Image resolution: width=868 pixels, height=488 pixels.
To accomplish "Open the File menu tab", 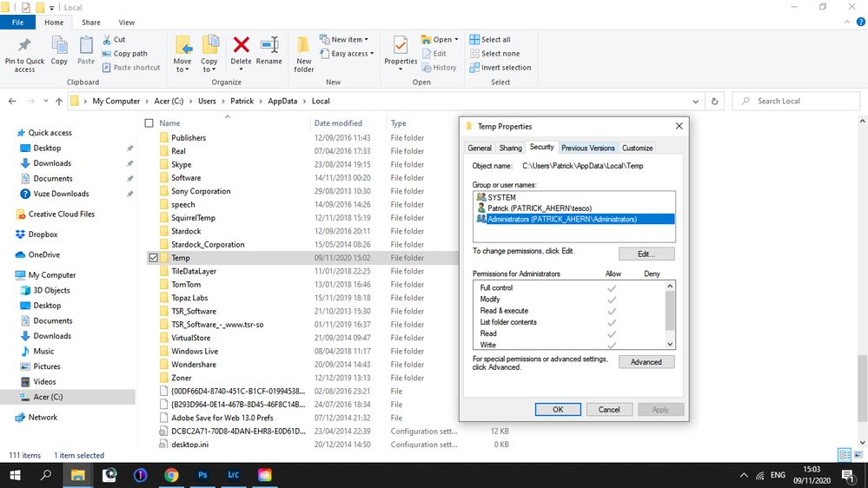I will (x=17, y=22).
